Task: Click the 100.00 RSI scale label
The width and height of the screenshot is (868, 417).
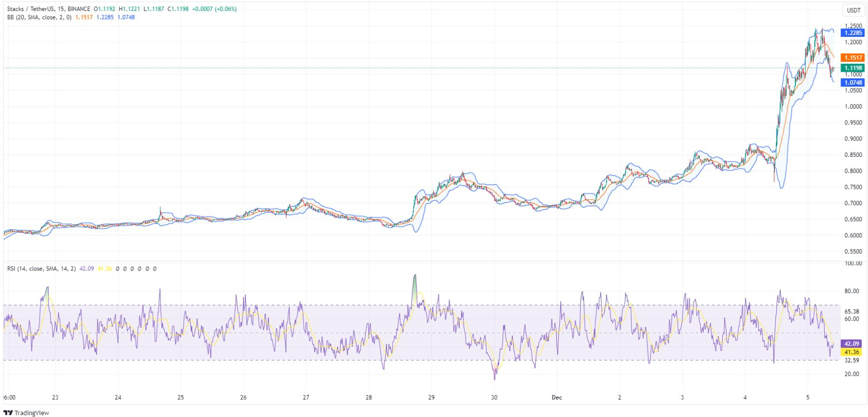Action: [x=853, y=263]
